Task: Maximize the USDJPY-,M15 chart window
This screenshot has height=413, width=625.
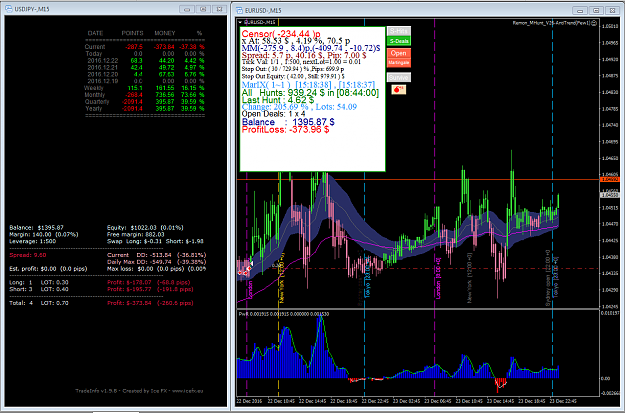Action: [x=203, y=9]
